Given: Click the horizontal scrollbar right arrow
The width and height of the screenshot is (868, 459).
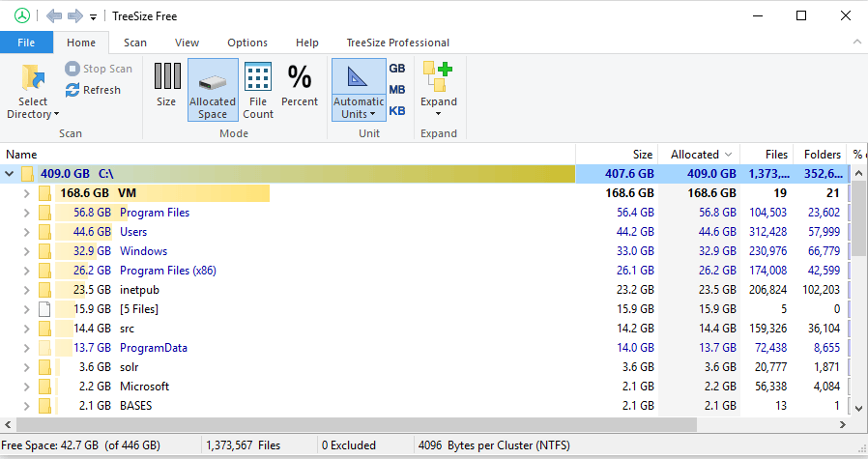Looking at the screenshot, I should pos(843,424).
